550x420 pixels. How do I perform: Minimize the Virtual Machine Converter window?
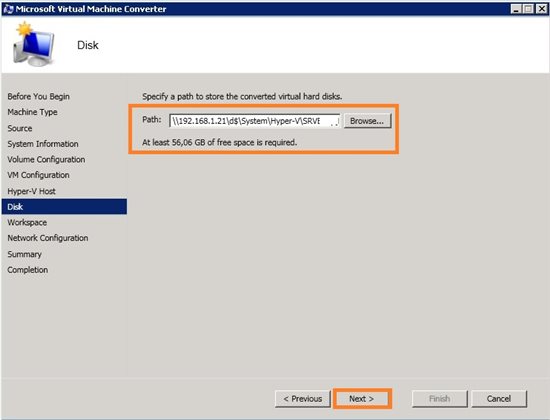tap(516, 9)
